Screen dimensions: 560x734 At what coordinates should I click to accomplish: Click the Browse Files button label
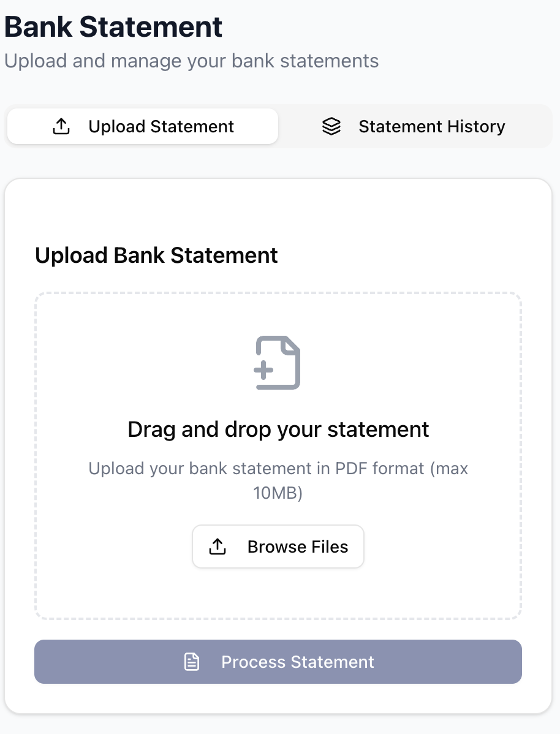point(298,547)
